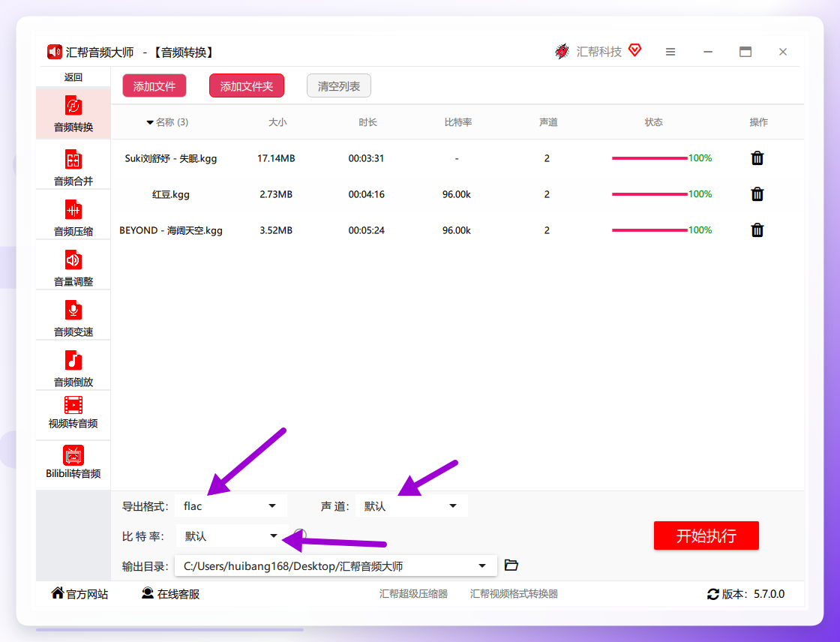Close the 汇帮音频大师 window
The image size is (840, 642).
[x=783, y=52]
